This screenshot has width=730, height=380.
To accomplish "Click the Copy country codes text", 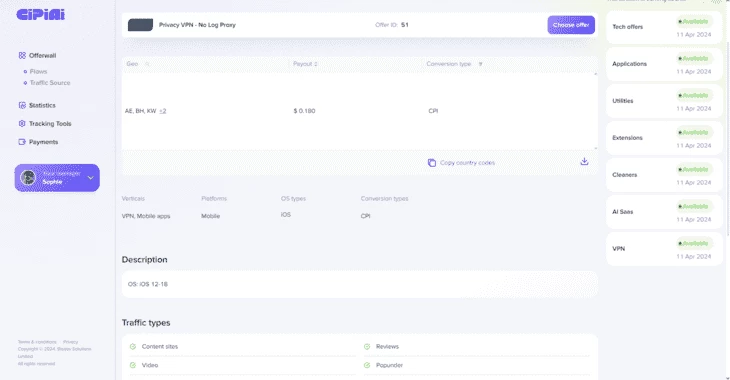I will (x=467, y=163).
